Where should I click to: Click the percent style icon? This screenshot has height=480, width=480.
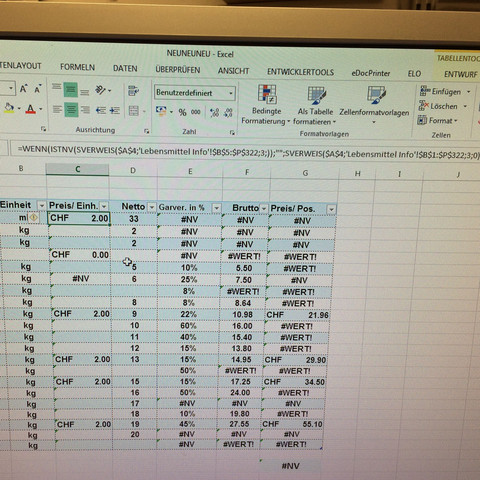tap(182, 112)
